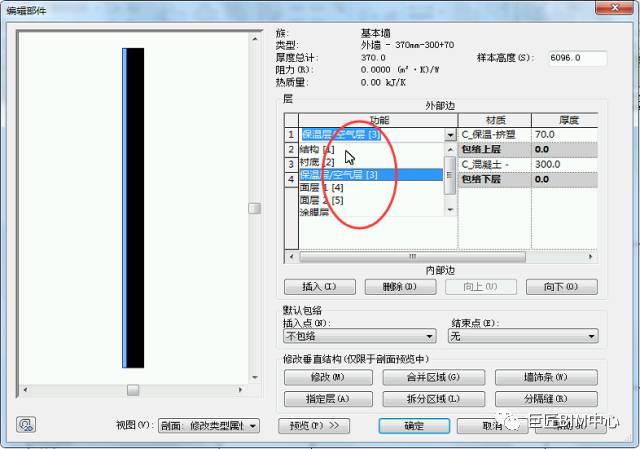Click the layers table horizontal scrollbar thumb

pyautogui.click(x=413, y=257)
